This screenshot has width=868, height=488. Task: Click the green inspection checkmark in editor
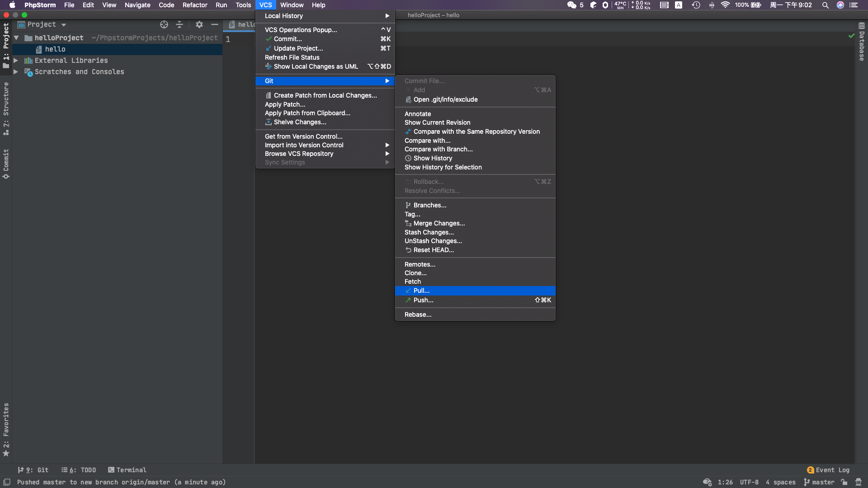pos(851,36)
